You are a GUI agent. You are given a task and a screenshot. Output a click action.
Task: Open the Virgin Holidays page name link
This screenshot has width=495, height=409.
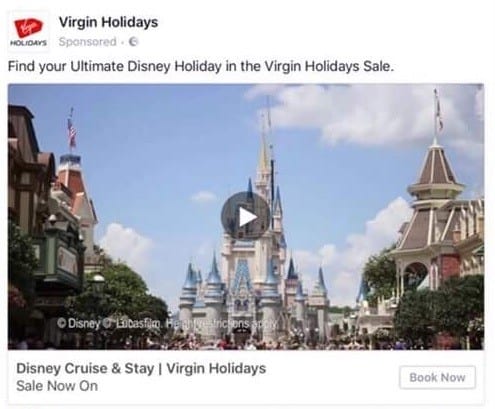[108, 23]
